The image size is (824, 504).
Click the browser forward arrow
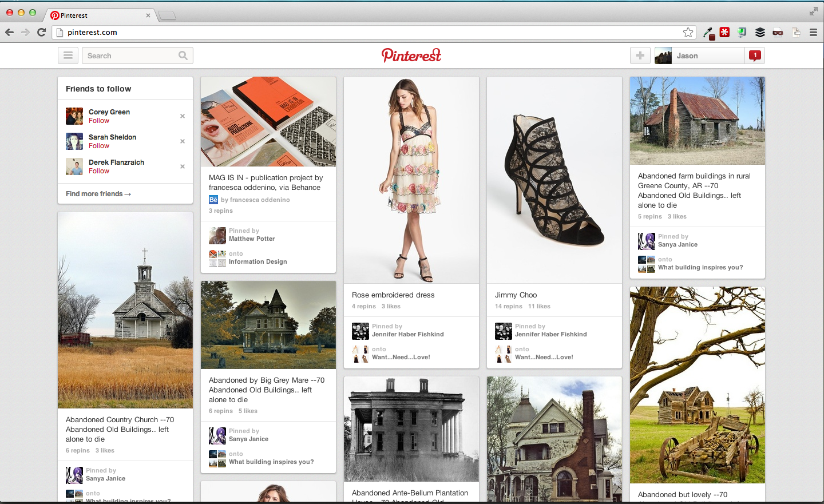click(25, 32)
